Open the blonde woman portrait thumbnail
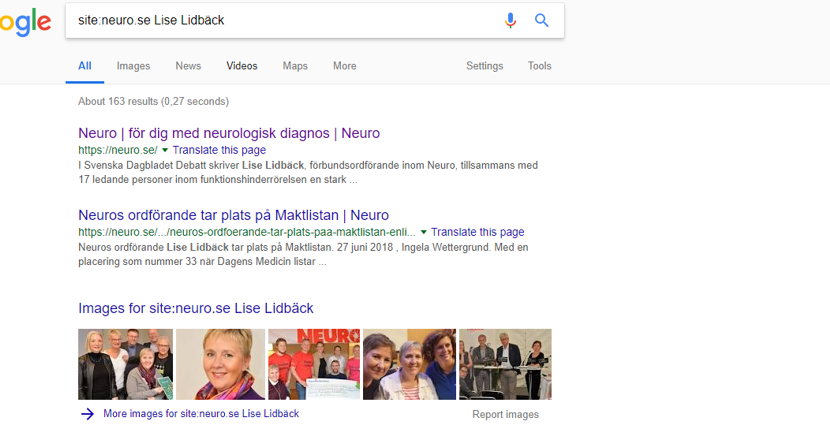830x440 pixels. pos(220,364)
